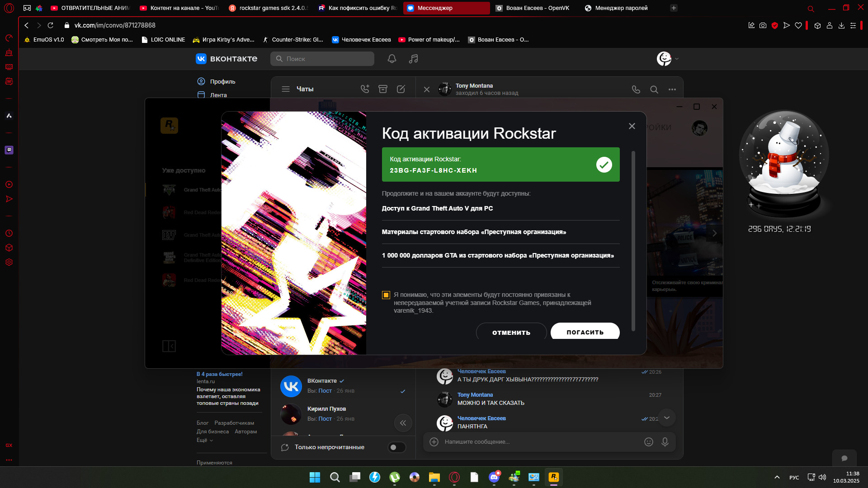Compose a new message with the pencil icon
Image resolution: width=868 pixels, height=488 pixels.
coord(401,89)
